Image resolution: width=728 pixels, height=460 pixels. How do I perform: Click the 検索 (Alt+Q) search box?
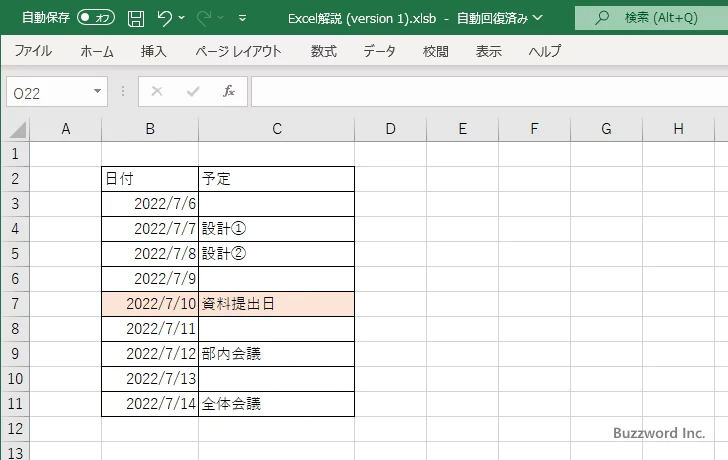[x=651, y=18]
